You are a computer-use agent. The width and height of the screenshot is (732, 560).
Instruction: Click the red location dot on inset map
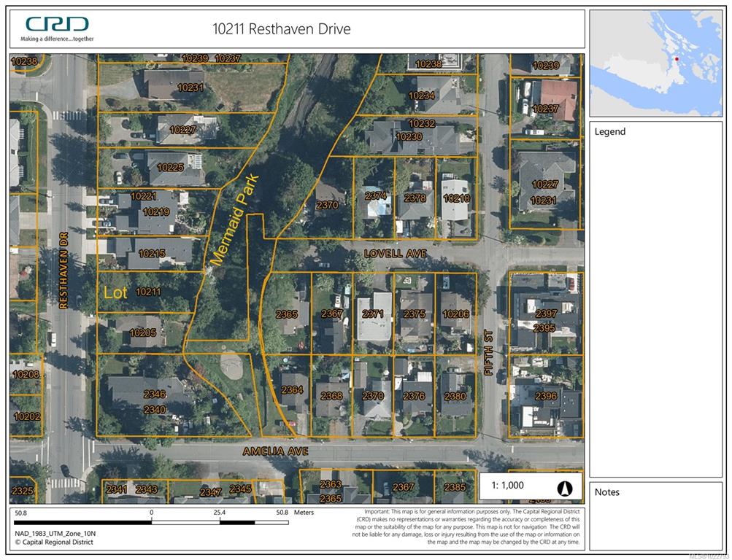pos(677,58)
